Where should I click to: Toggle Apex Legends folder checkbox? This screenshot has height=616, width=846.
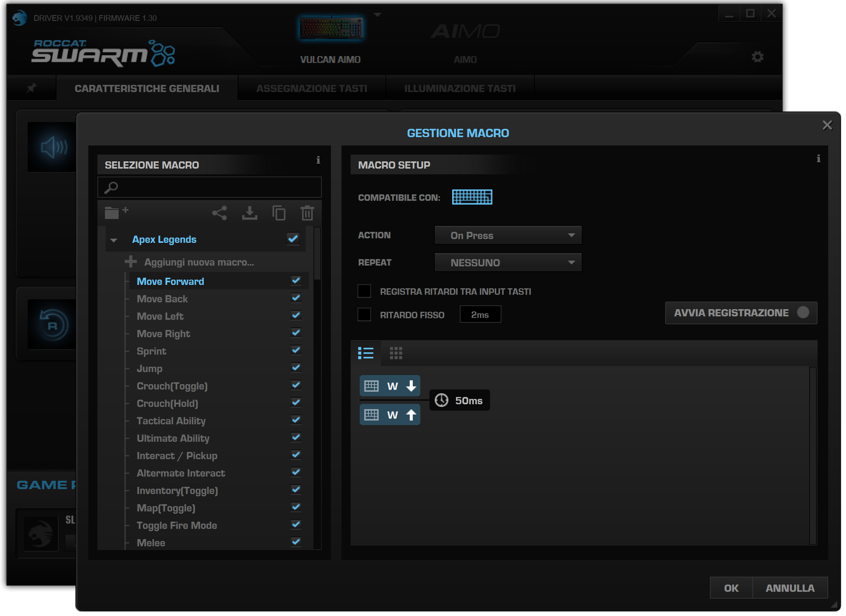(293, 239)
